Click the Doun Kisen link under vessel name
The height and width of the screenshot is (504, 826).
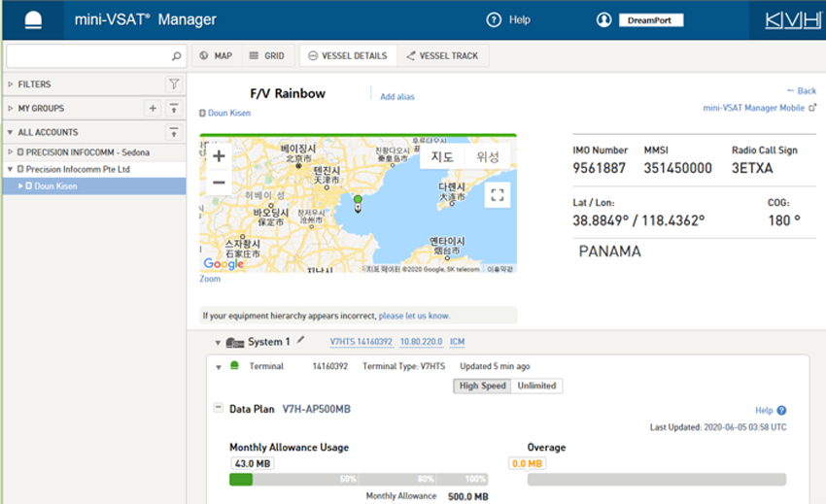click(x=229, y=113)
